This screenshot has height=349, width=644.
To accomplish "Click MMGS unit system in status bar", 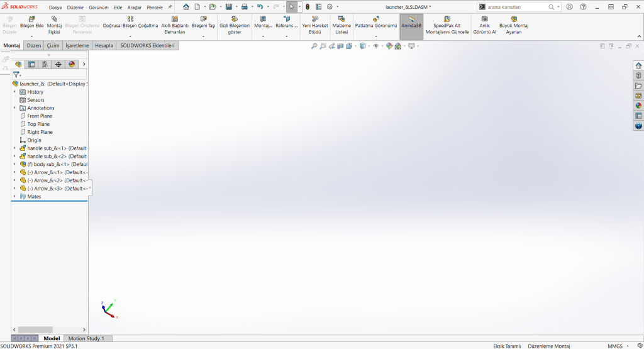I will click(x=614, y=346).
